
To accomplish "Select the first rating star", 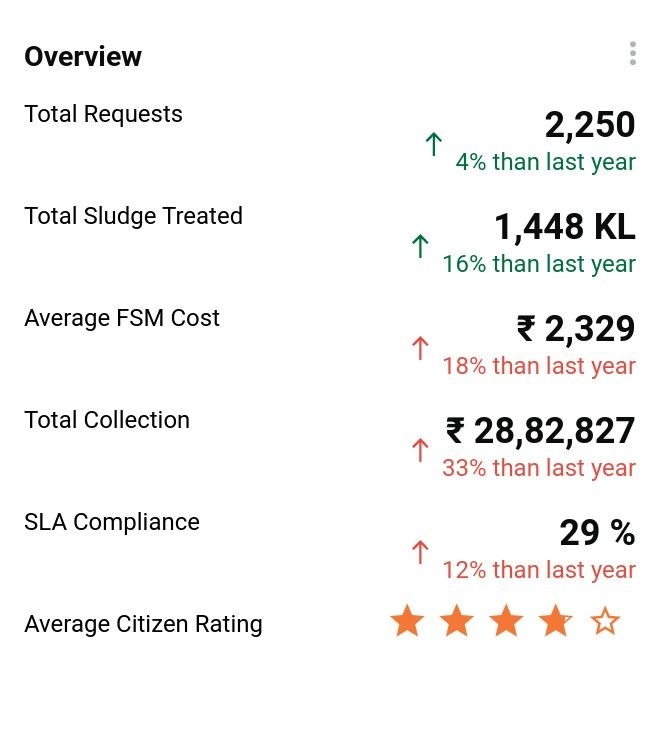I will tap(407, 622).
